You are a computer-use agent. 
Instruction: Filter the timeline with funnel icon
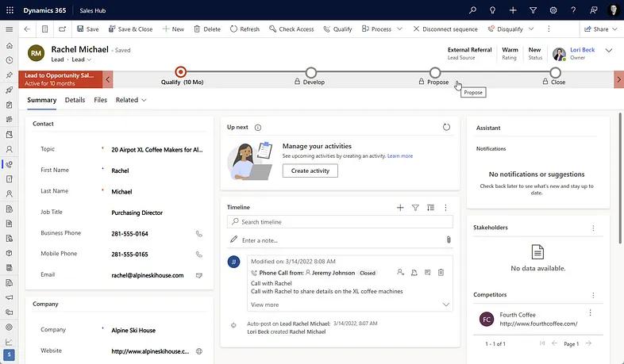[415, 208]
